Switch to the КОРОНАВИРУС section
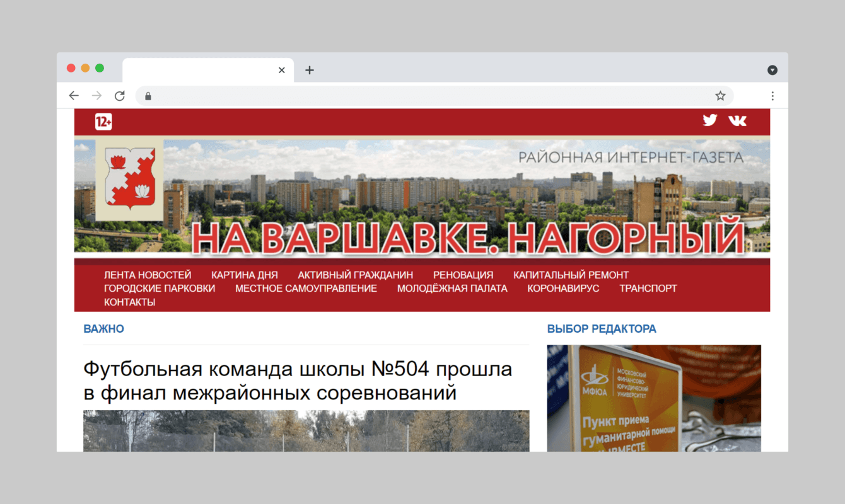The height and width of the screenshot is (504, 845). (x=563, y=288)
